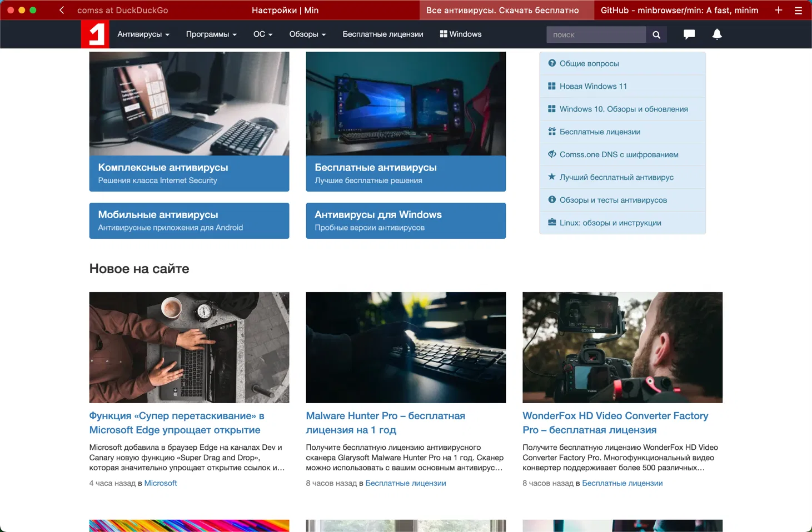
Task: Click the info icon beside Обзоры и тесты
Action: coord(552,200)
